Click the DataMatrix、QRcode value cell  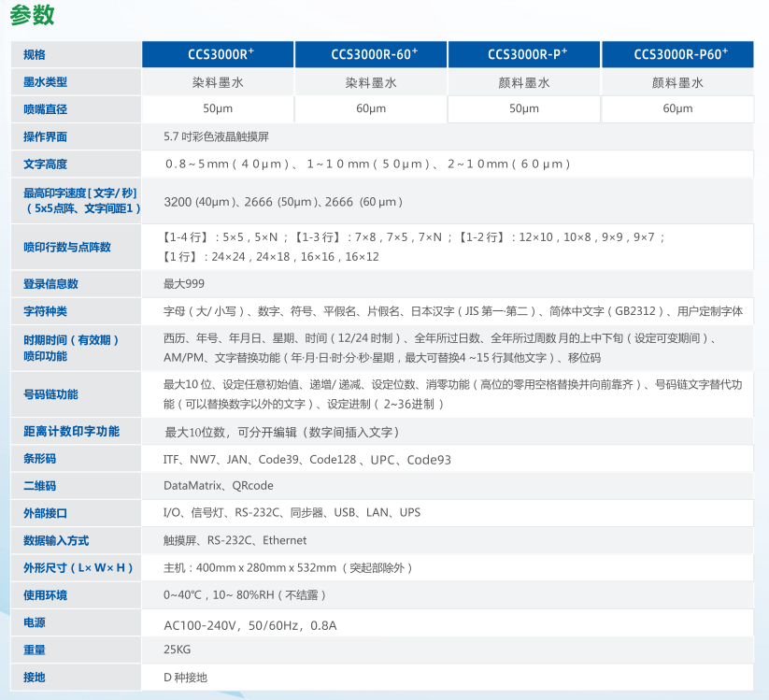(x=219, y=486)
